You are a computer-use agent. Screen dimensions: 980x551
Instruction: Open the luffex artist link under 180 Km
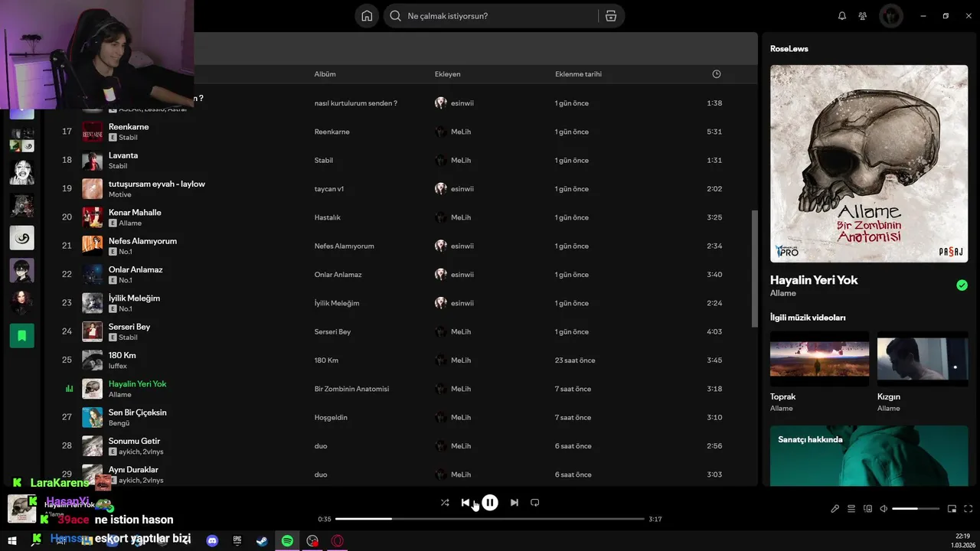[118, 366]
